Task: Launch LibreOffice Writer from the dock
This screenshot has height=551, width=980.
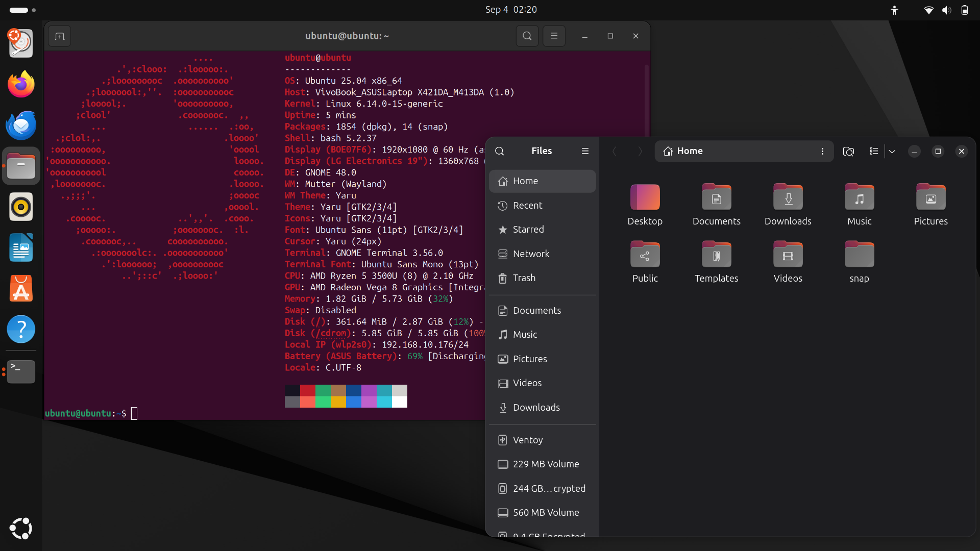Action: pos(21,247)
